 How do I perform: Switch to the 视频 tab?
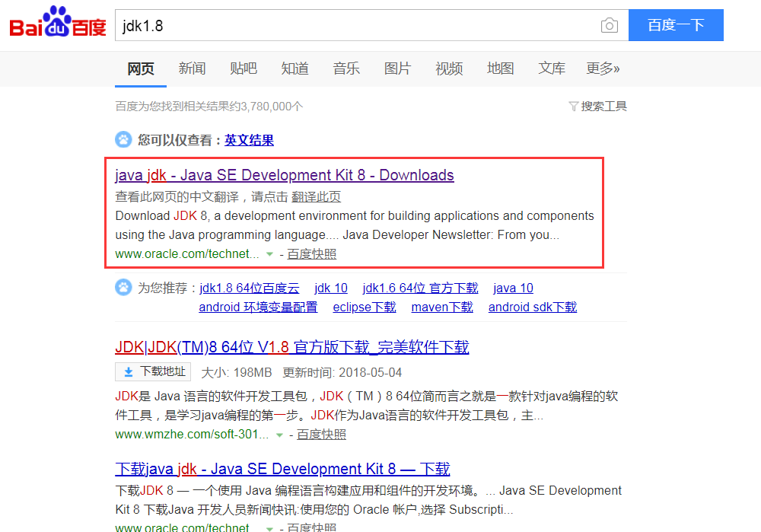450,68
